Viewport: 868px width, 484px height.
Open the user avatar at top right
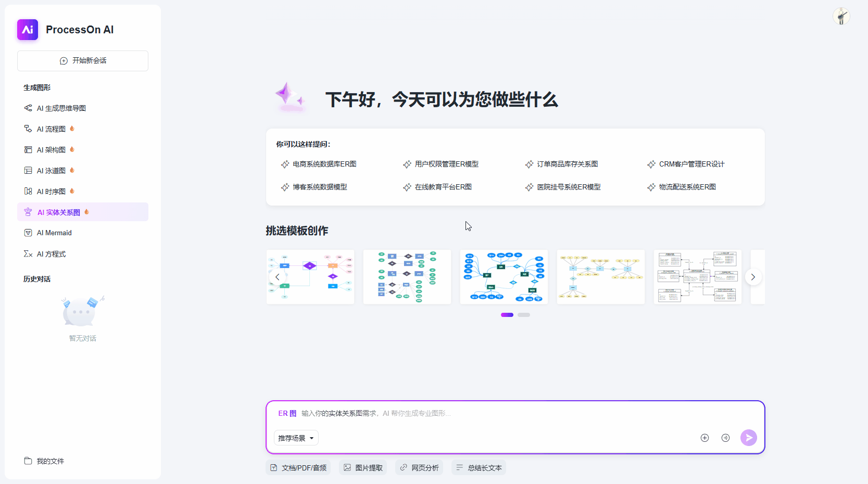(841, 16)
